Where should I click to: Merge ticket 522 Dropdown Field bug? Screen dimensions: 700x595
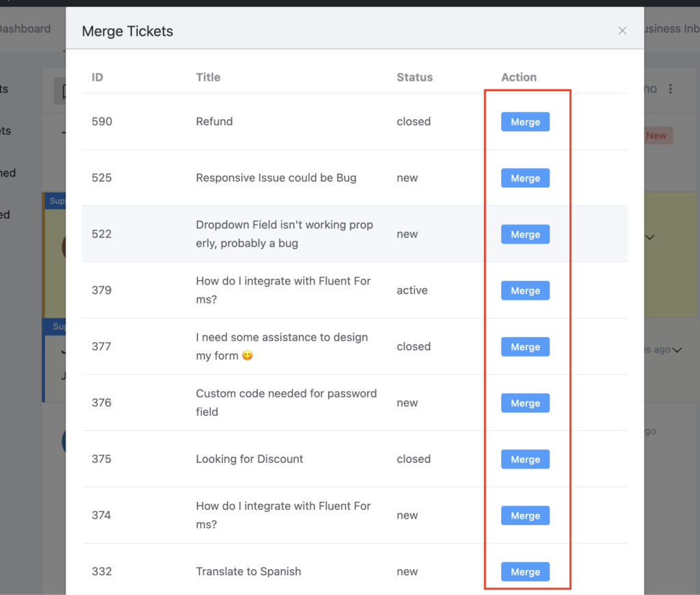click(525, 235)
